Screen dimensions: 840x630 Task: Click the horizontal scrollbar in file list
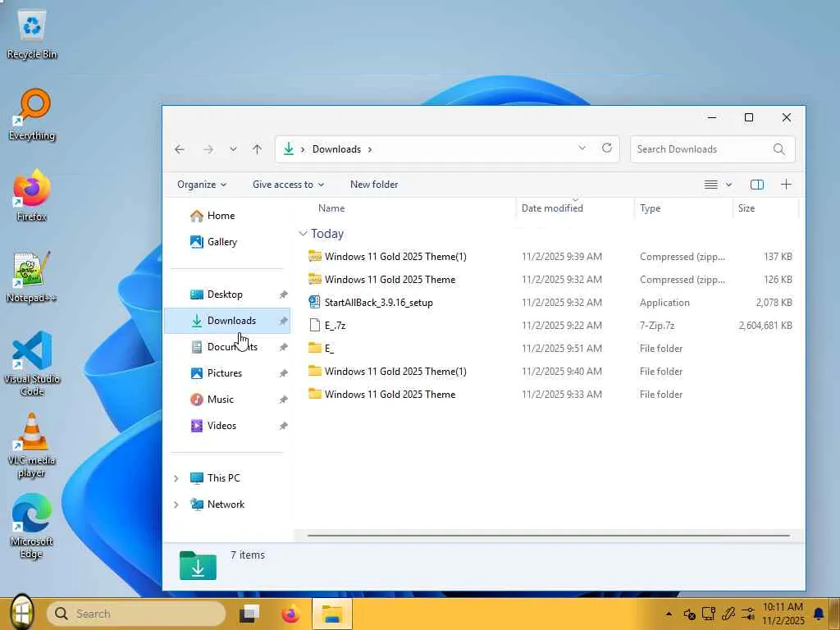(x=549, y=535)
